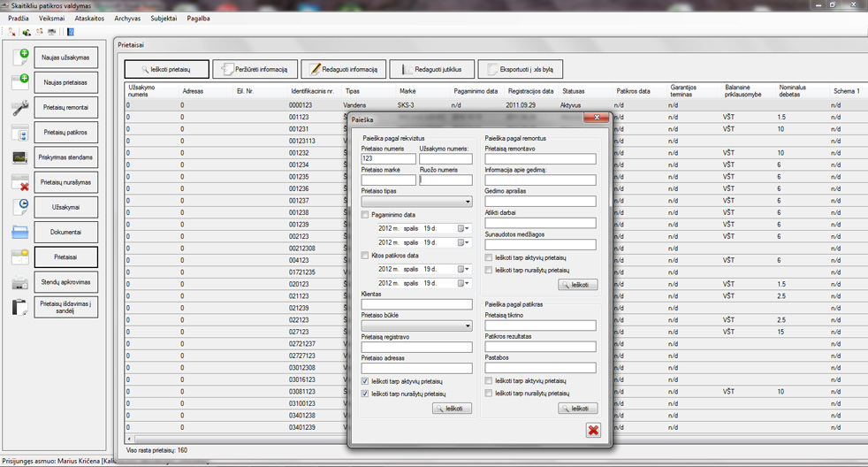Open the Prietaiso tipas dropdown
Screen dimensions: 868x467
click(x=468, y=202)
